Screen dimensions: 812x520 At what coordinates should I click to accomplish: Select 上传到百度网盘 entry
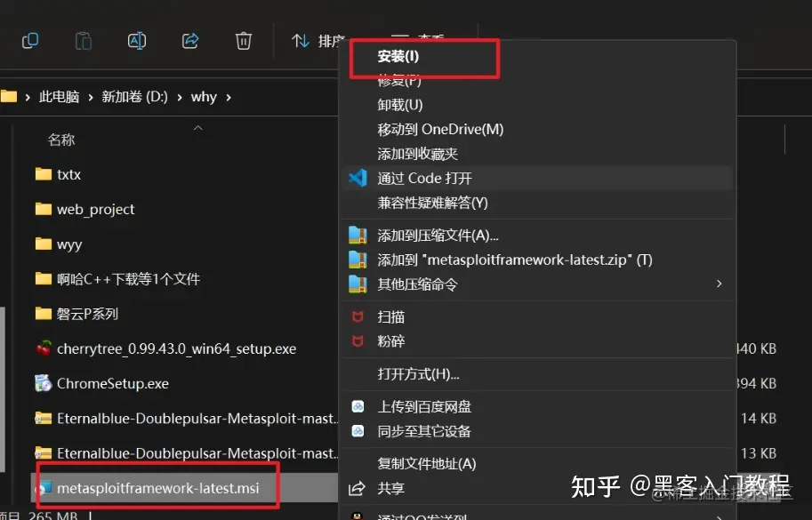424,407
